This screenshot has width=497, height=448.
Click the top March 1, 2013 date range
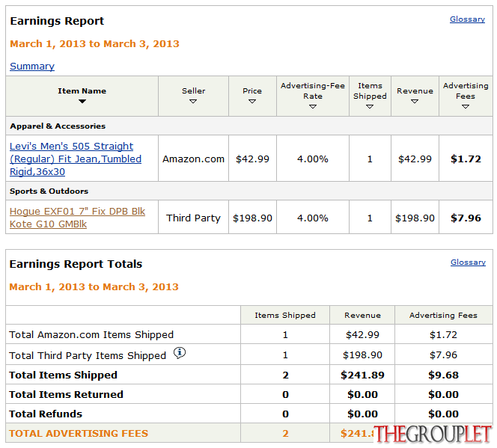click(x=94, y=43)
